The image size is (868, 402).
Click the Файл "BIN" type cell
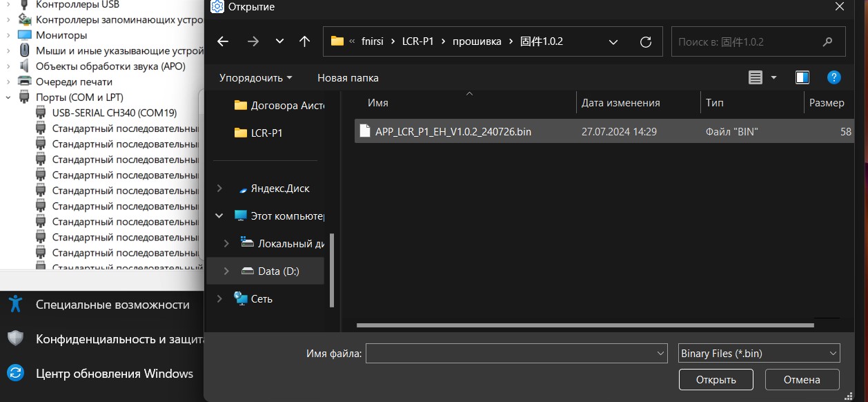pyautogui.click(x=732, y=131)
